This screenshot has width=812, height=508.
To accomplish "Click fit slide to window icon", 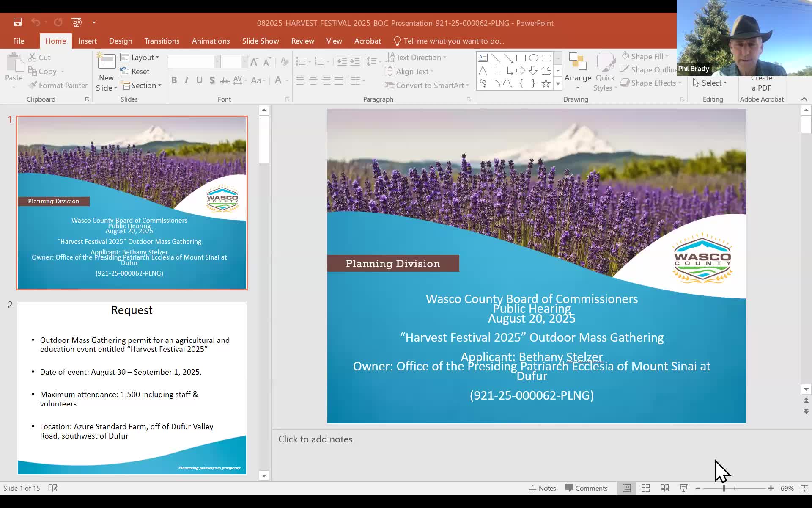I will [x=804, y=488].
